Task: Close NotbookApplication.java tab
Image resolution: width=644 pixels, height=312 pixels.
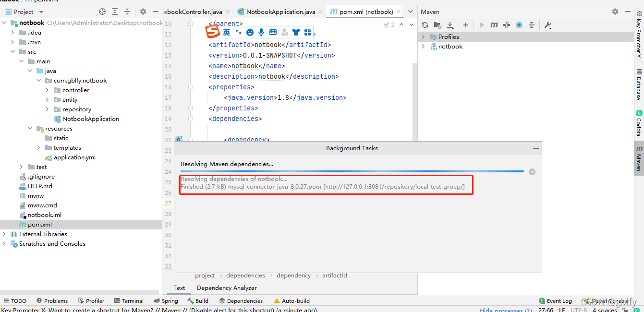Action: click(x=320, y=12)
